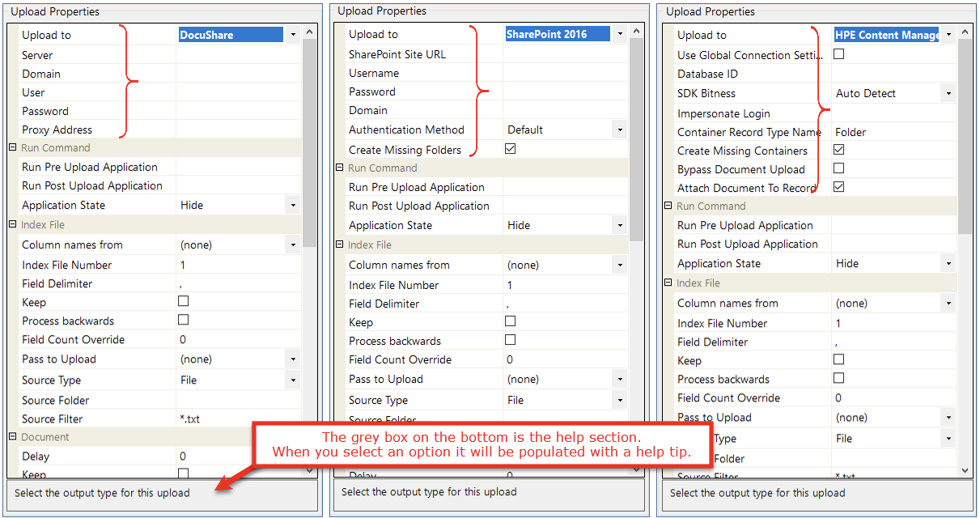Collapse Index File section in SharePoint panel

340,245
